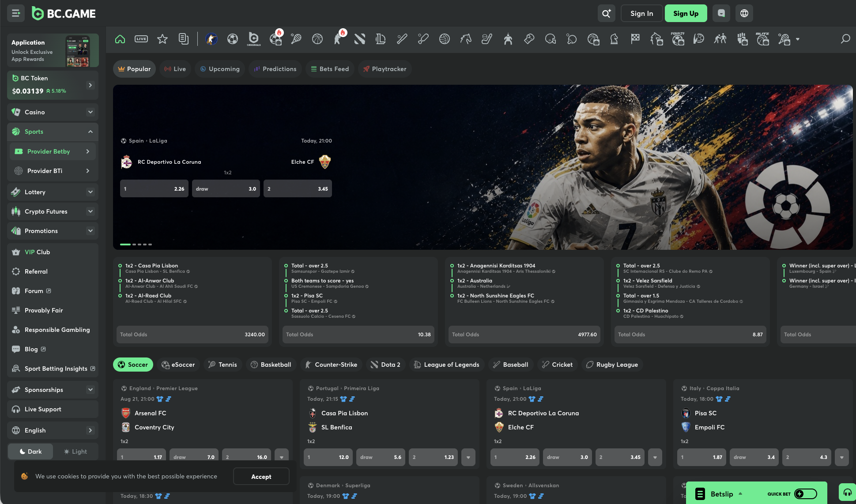Click the sports search magnifier icon
This screenshot has height=504, width=856.
(x=845, y=39)
